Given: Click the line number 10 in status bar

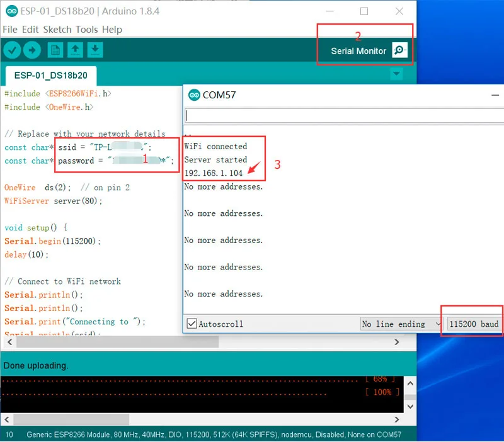Looking at the screenshot, I should tap(9, 434).
